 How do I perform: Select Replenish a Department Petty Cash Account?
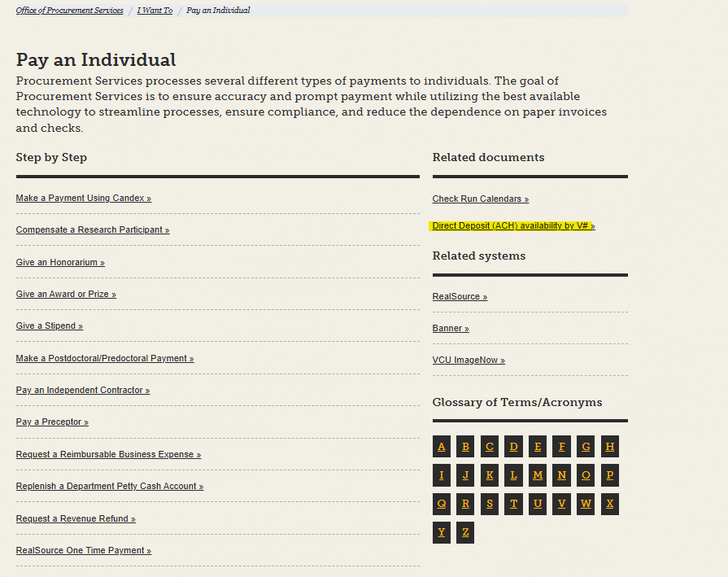pyautogui.click(x=110, y=487)
